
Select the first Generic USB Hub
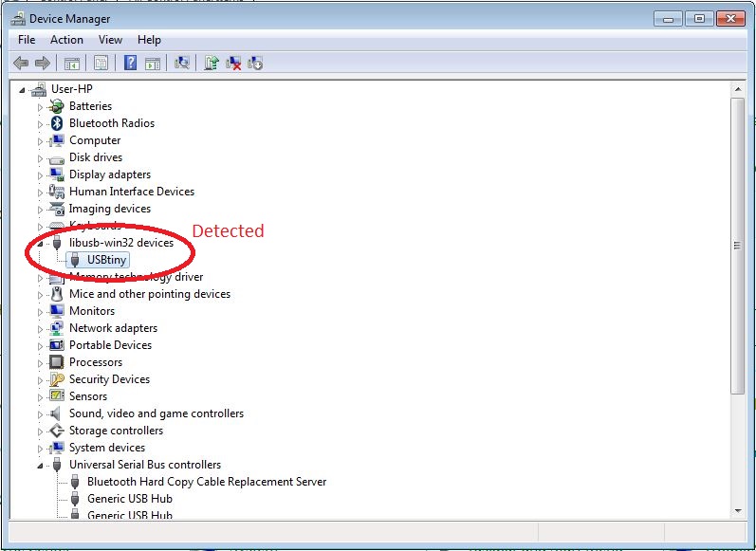click(130, 499)
